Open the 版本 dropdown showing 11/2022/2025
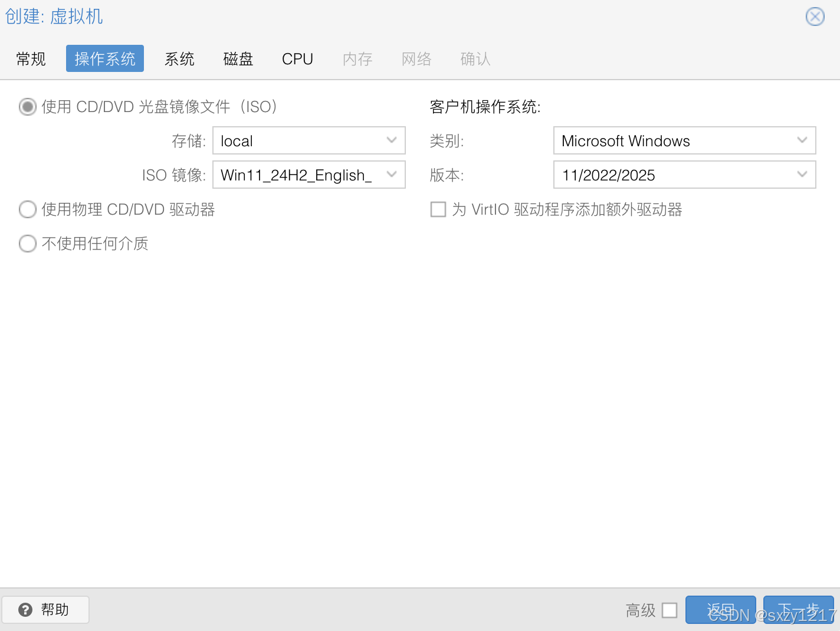The width and height of the screenshot is (840, 631). pos(802,175)
